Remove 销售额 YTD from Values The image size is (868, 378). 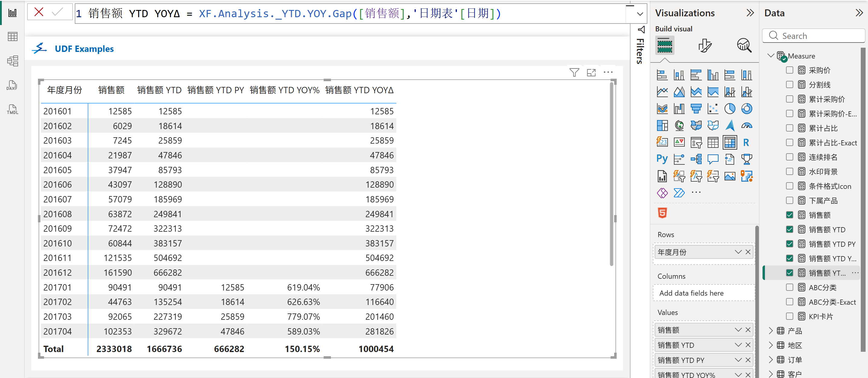click(x=748, y=345)
